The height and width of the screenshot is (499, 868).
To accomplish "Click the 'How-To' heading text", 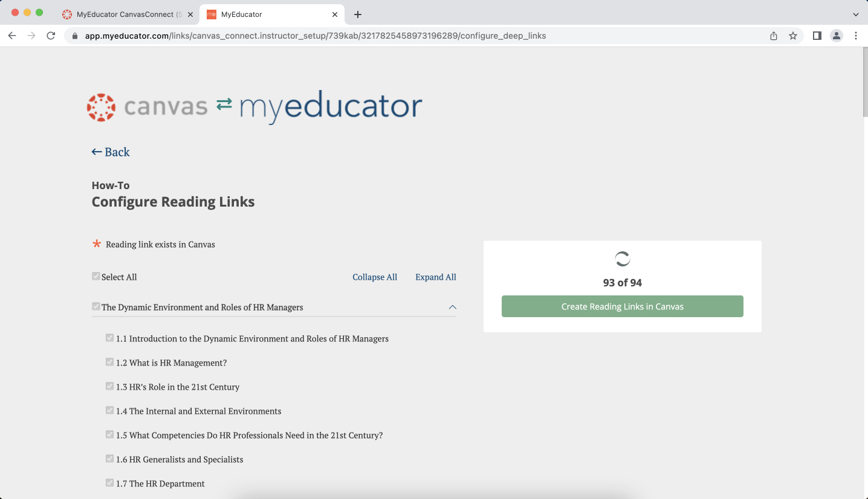I will tap(111, 185).
